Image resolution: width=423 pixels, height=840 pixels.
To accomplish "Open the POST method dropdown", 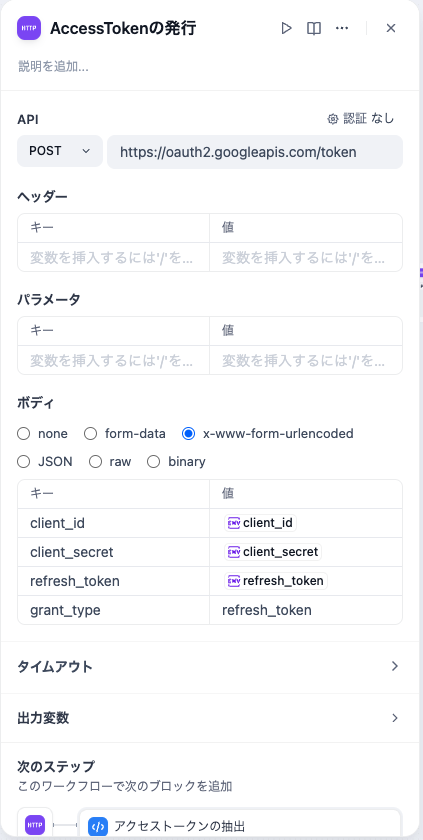I will click(x=60, y=152).
